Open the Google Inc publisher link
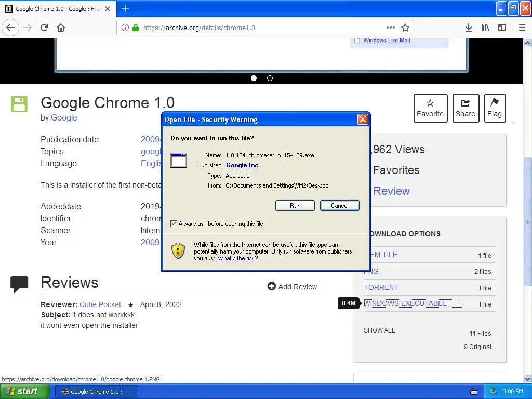This screenshot has height=399, width=532. pyautogui.click(x=242, y=165)
